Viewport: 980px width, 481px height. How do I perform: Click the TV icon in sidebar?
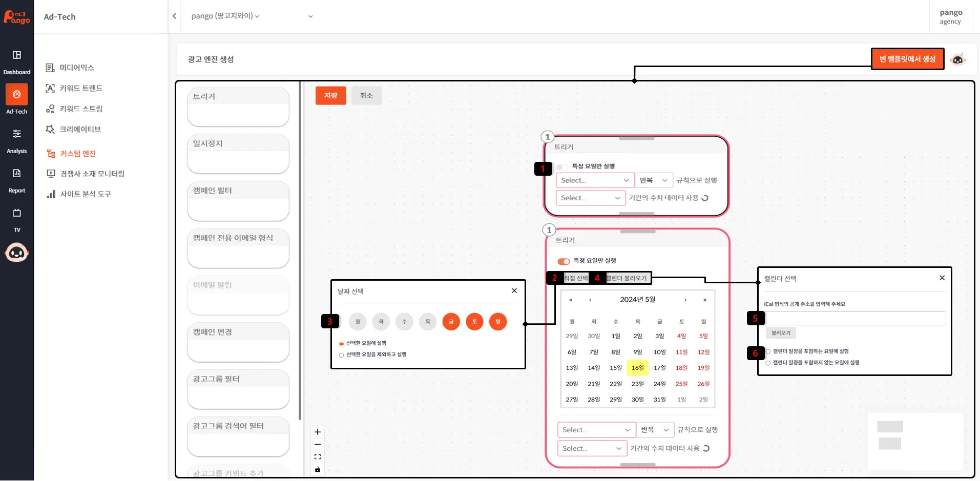tap(17, 213)
